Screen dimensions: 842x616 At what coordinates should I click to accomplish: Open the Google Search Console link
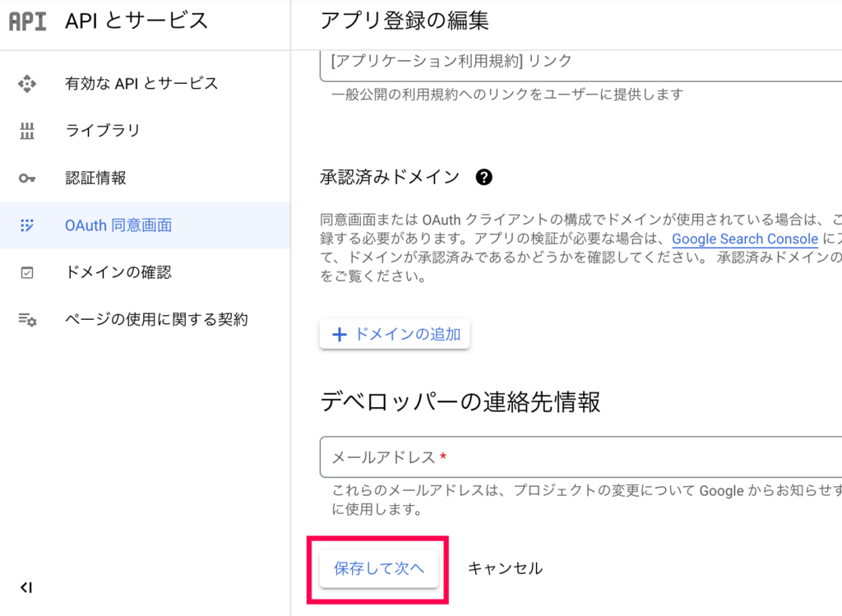tap(745, 239)
